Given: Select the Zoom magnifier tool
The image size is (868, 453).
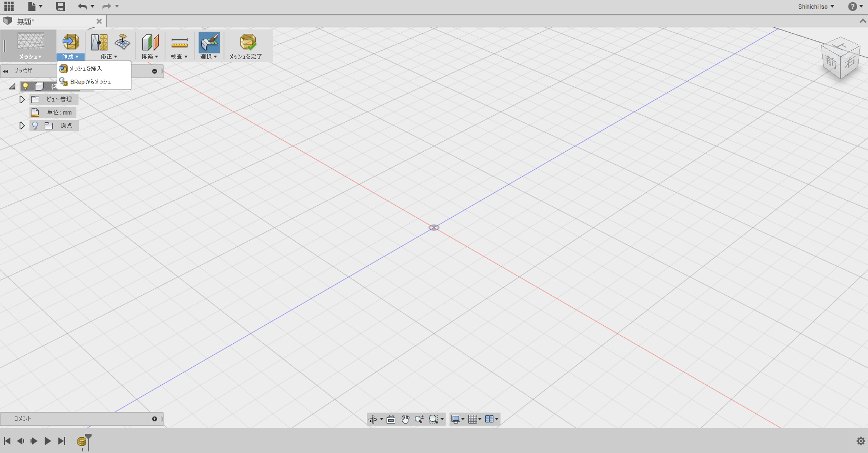Looking at the screenshot, I should [419, 419].
